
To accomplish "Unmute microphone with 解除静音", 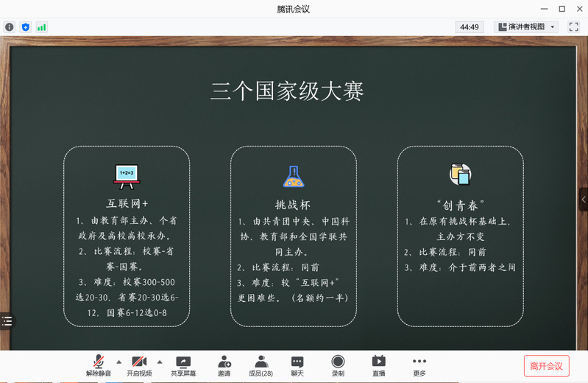I will point(98,365).
